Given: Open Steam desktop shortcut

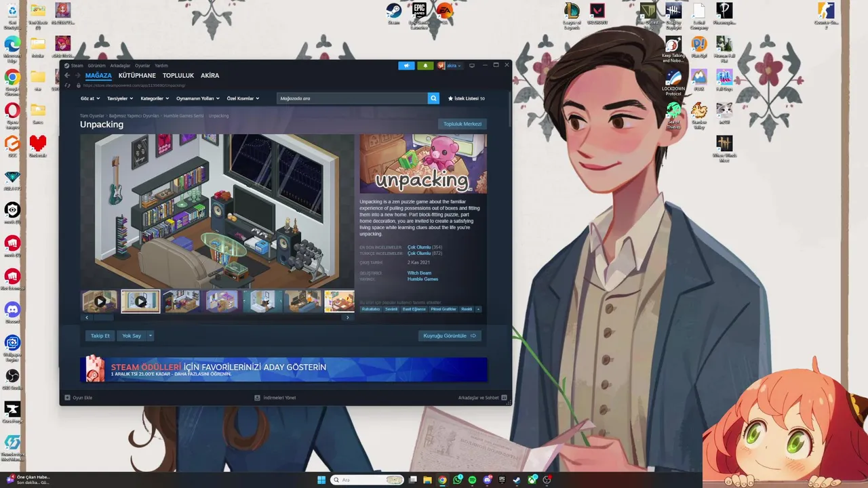Looking at the screenshot, I should coord(393,13).
